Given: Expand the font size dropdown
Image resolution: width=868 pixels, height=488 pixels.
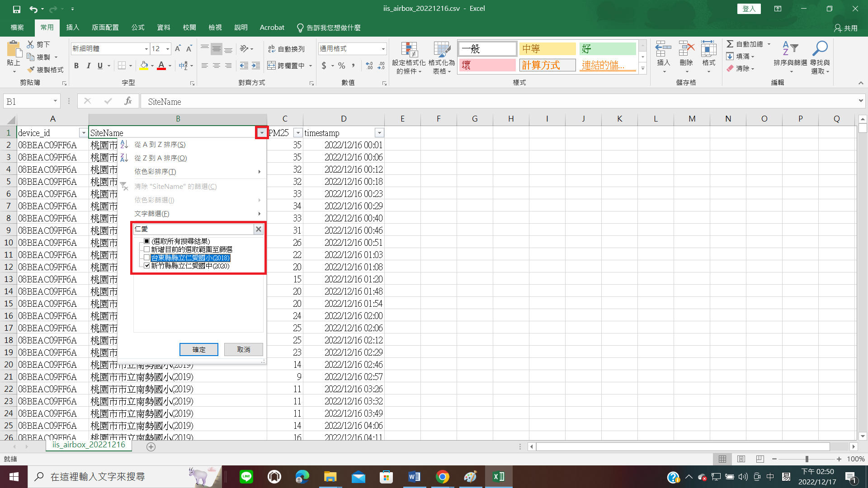Looking at the screenshot, I should pos(168,49).
